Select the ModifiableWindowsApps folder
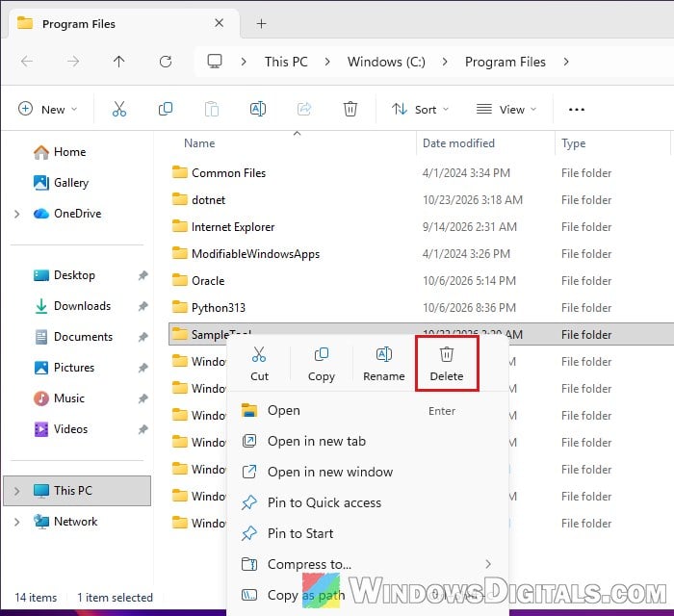The height and width of the screenshot is (616, 674). (255, 254)
